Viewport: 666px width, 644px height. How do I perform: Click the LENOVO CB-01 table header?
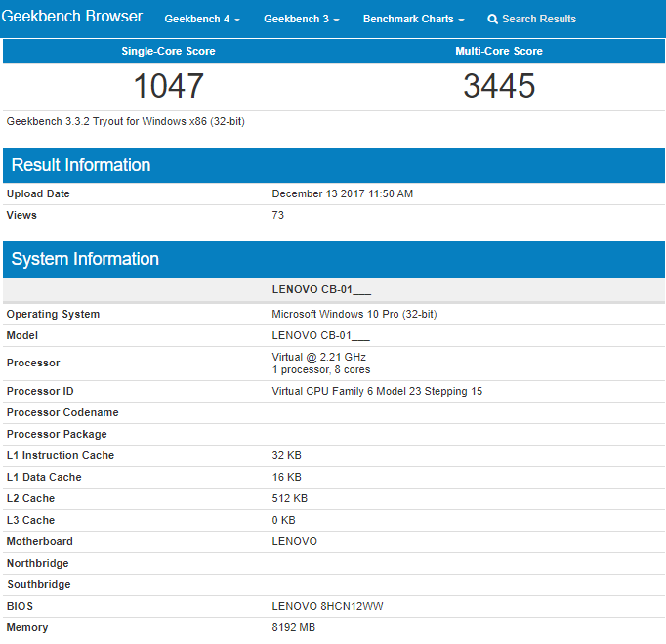click(321, 290)
